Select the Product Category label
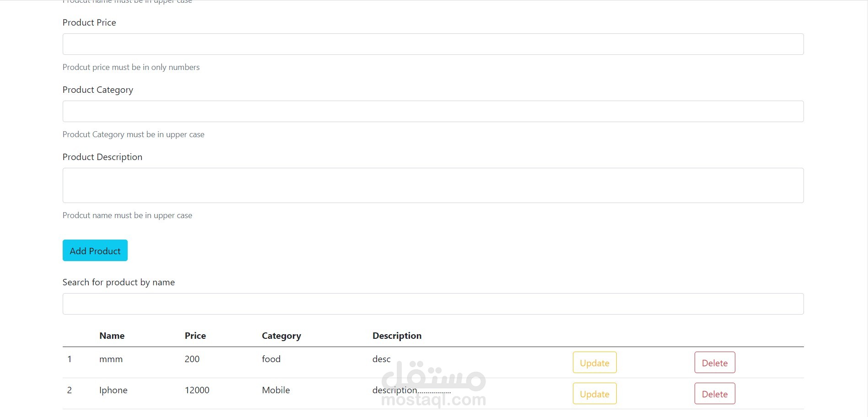The width and height of the screenshot is (868, 417). [97, 90]
